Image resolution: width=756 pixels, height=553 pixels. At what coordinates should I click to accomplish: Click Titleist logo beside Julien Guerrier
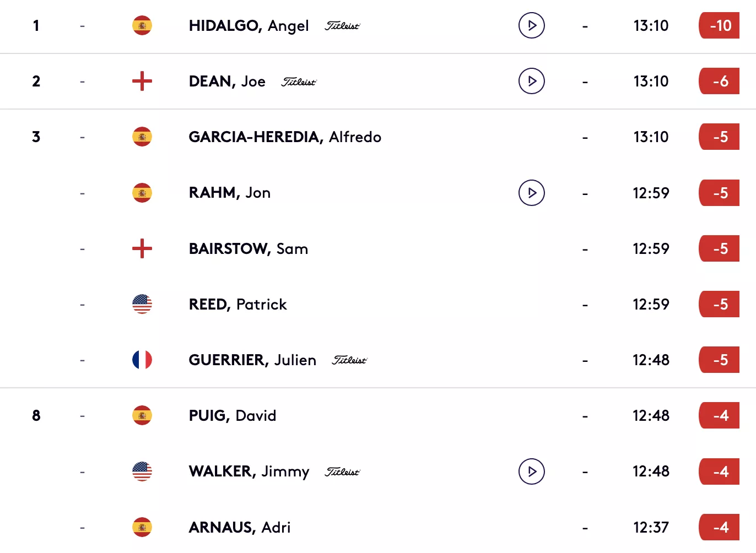349,360
